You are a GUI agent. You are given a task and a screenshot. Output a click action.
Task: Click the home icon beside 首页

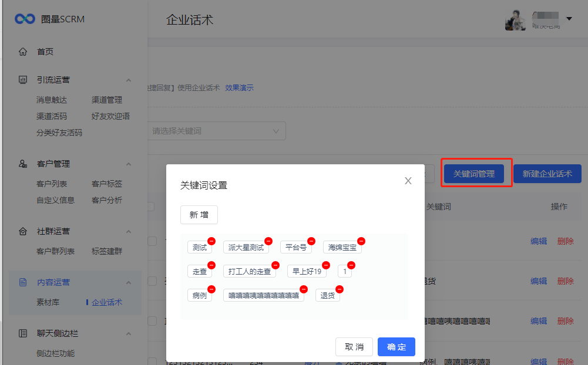[23, 52]
